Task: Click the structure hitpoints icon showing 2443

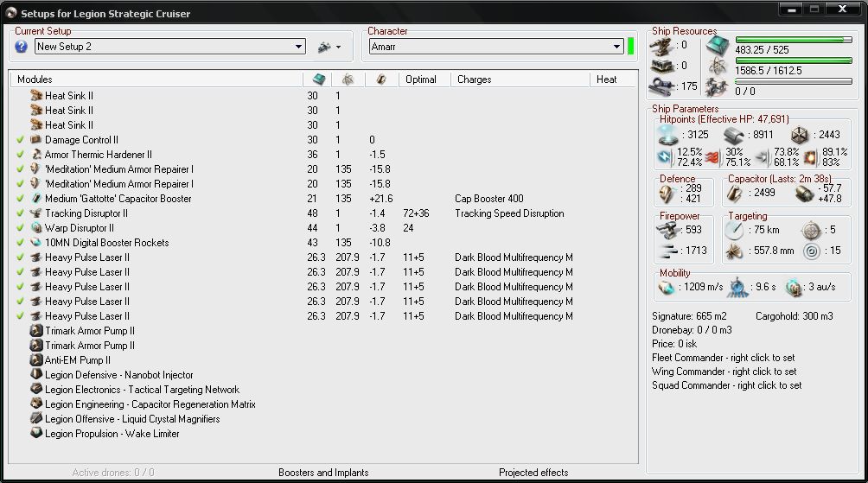Action: (x=800, y=135)
